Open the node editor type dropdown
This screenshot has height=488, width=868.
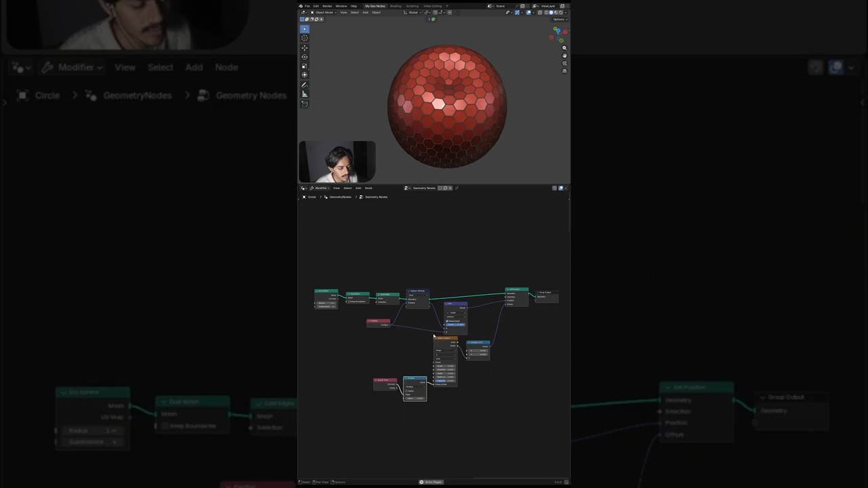(x=303, y=188)
